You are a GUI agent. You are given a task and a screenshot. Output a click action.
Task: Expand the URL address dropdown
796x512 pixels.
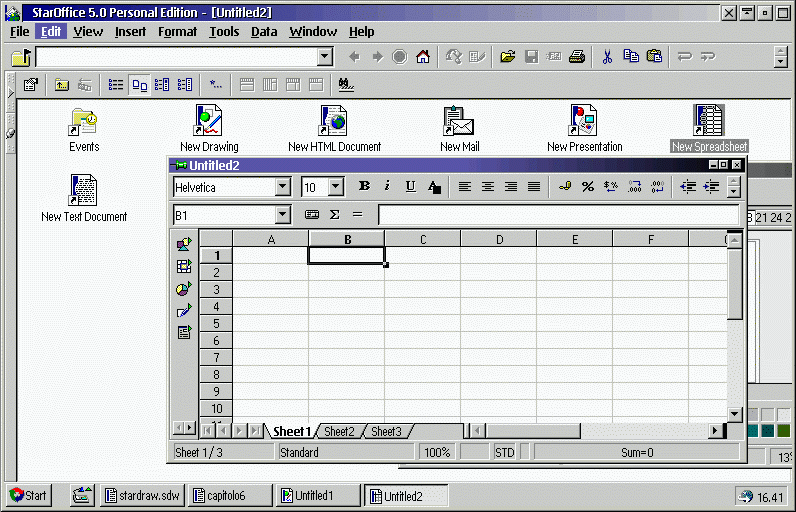click(324, 57)
